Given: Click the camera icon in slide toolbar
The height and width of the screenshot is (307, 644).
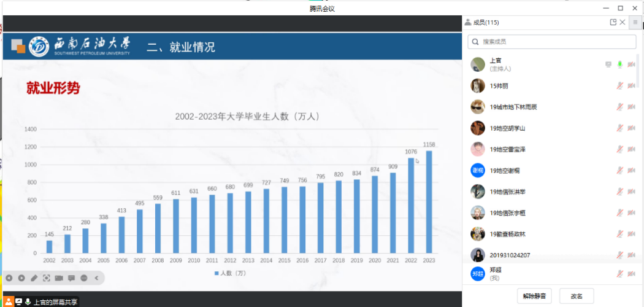Looking at the screenshot, I should point(59,278).
